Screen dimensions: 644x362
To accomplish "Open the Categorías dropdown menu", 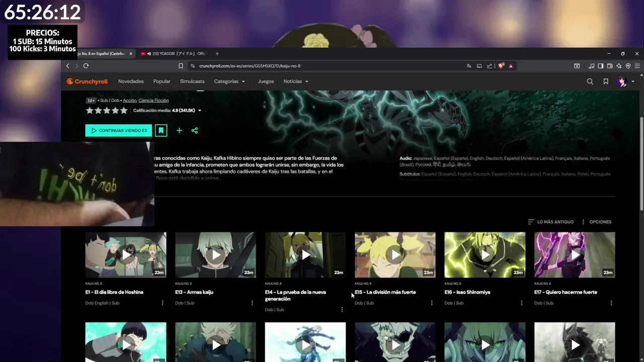I will coord(229,81).
